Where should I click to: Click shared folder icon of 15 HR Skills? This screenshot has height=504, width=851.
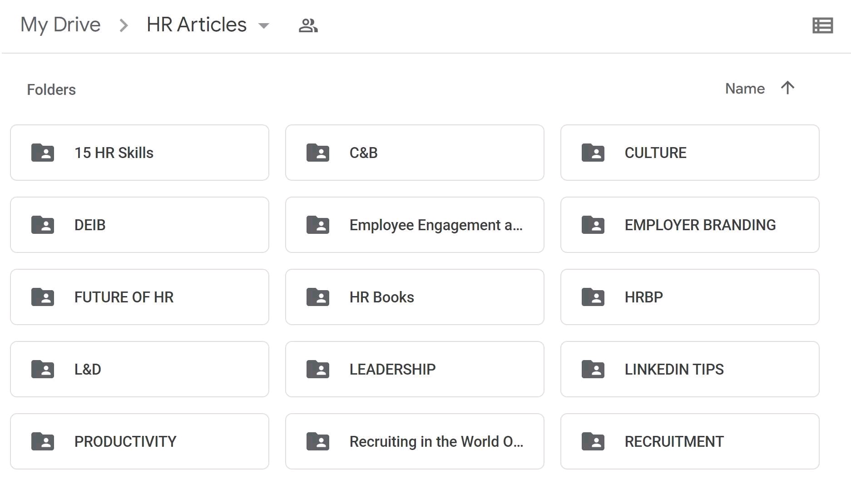(43, 153)
